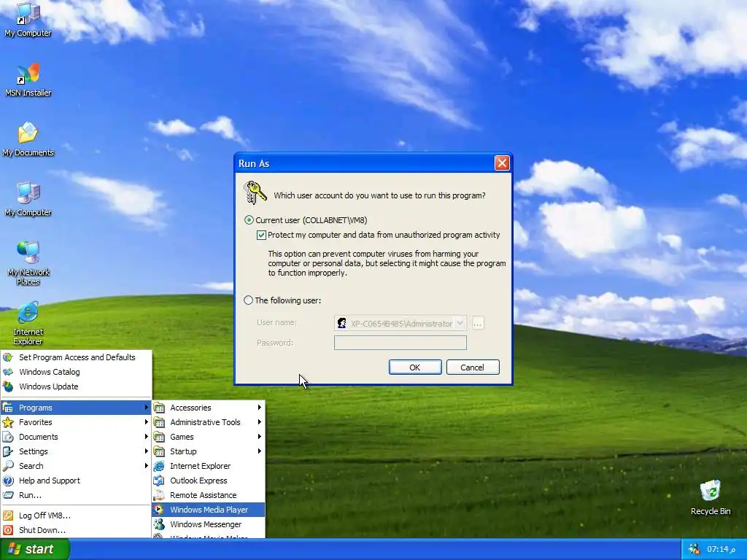Select the Recycle Bin desktop icon
The width and height of the screenshot is (747, 560).
(x=711, y=497)
